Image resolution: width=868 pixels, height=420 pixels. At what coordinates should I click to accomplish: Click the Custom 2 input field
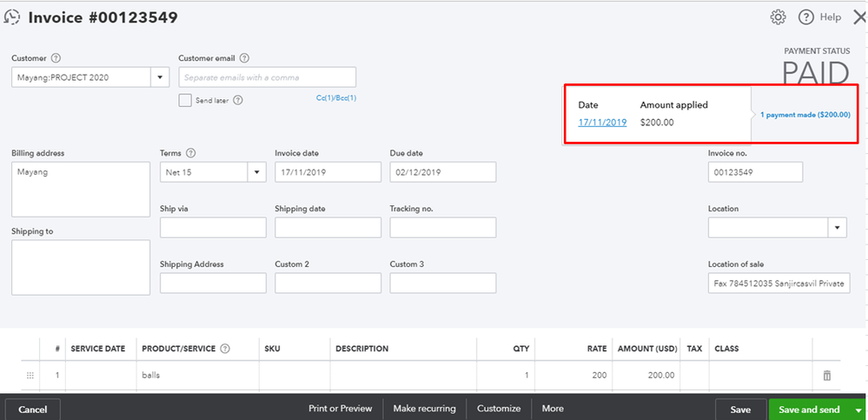click(328, 283)
